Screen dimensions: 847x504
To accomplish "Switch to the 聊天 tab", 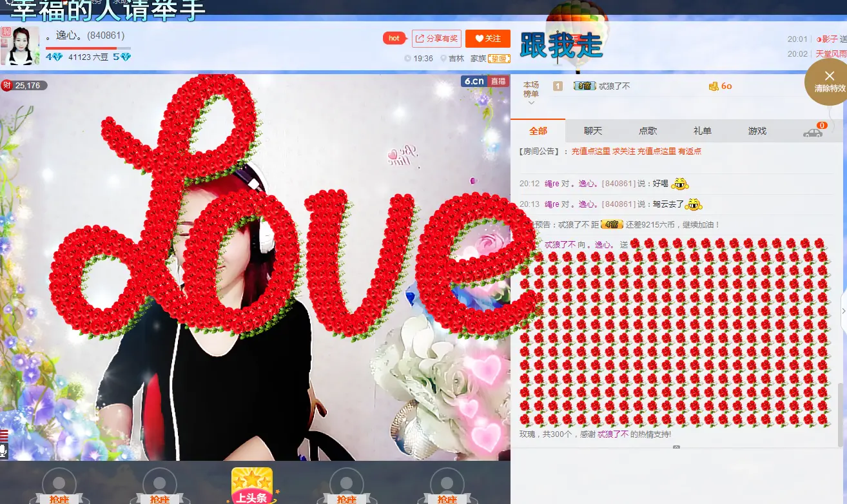I will tap(592, 131).
